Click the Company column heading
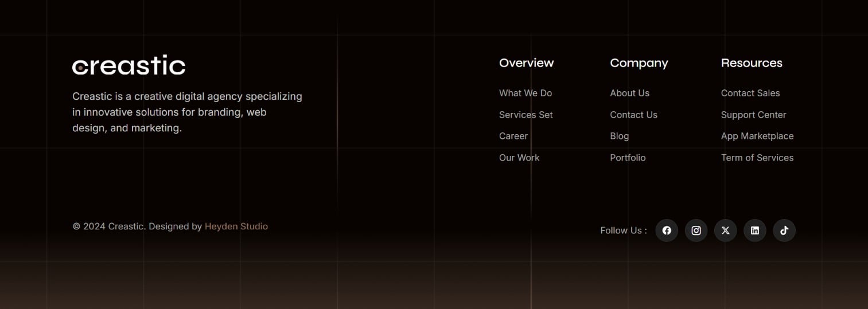Image resolution: width=868 pixels, height=309 pixels. [639, 63]
